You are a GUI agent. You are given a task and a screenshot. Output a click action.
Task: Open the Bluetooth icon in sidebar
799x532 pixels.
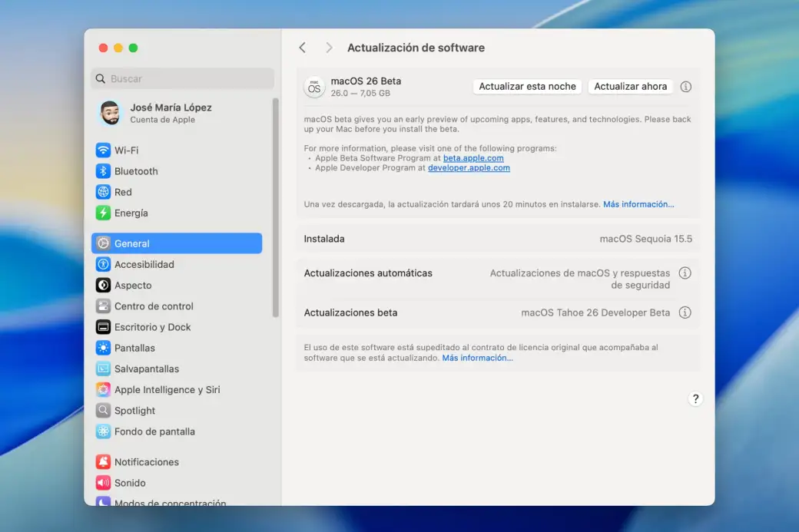[103, 171]
